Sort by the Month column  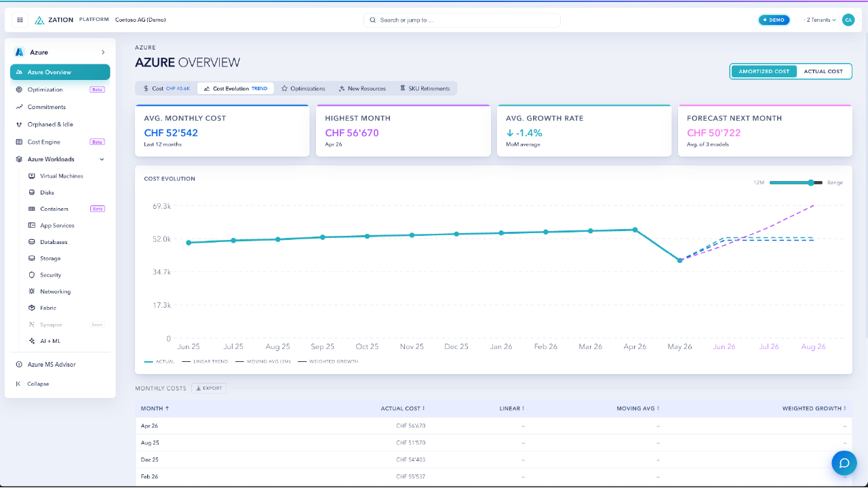[x=155, y=409]
